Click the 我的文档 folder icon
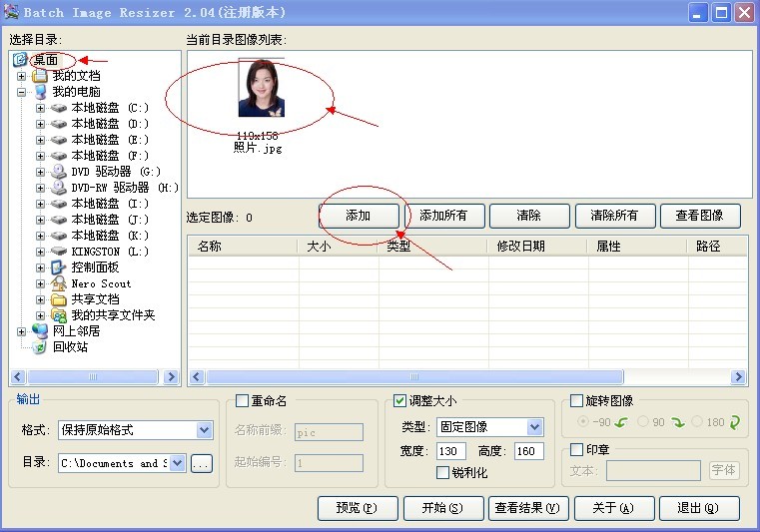 coord(40,76)
